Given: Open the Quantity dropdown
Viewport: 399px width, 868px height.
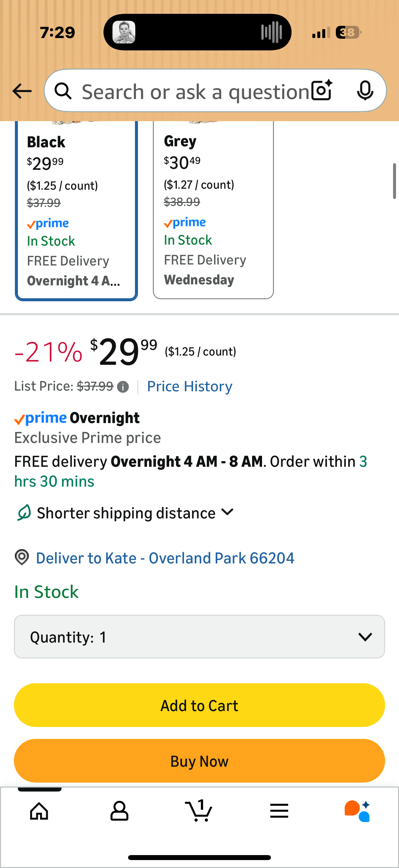Looking at the screenshot, I should (x=199, y=637).
